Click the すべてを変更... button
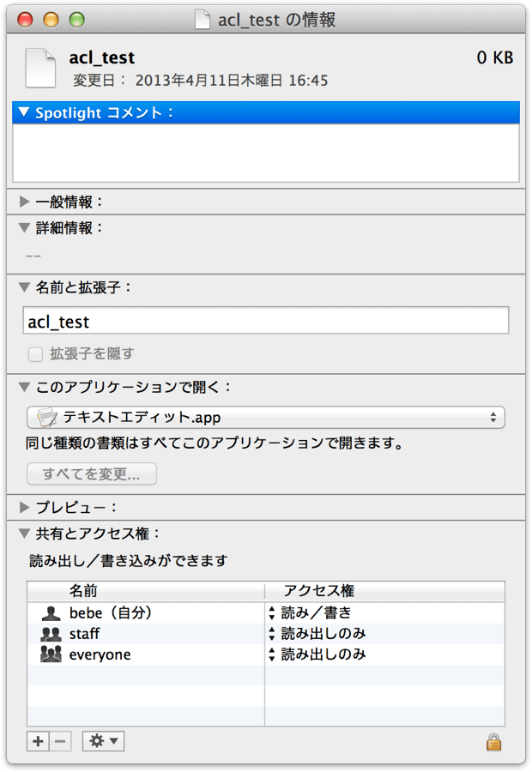The height and width of the screenshot is (772, 532). [92, 473]
